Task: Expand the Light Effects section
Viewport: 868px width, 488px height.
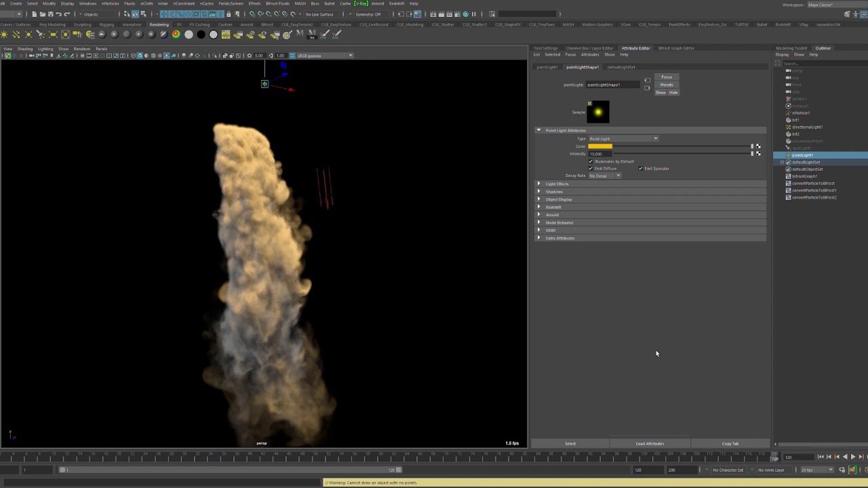Action: point(539,184)
